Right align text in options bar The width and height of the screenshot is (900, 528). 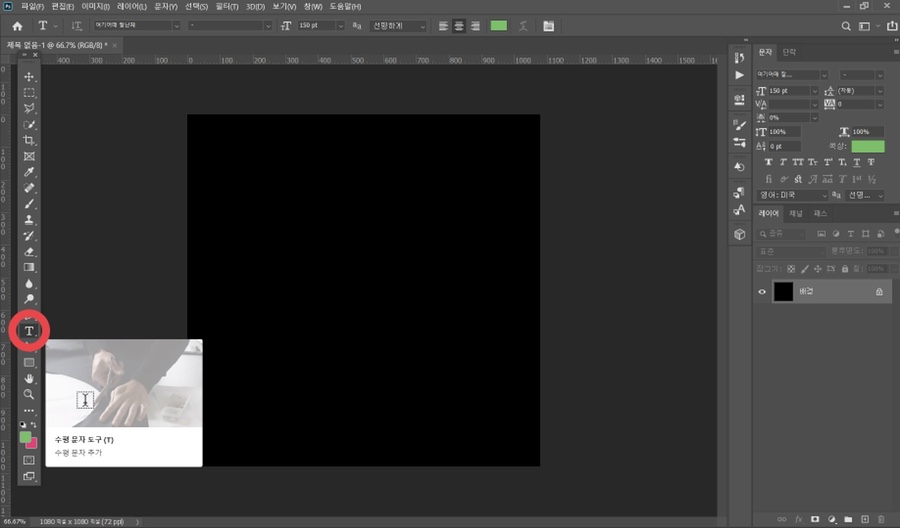pos(475,26)
